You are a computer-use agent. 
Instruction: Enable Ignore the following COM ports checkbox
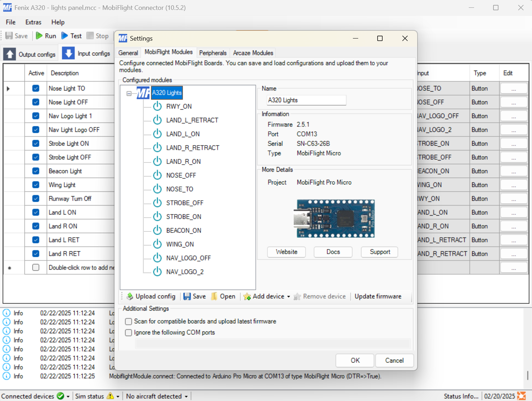click(x=129, y=333)
